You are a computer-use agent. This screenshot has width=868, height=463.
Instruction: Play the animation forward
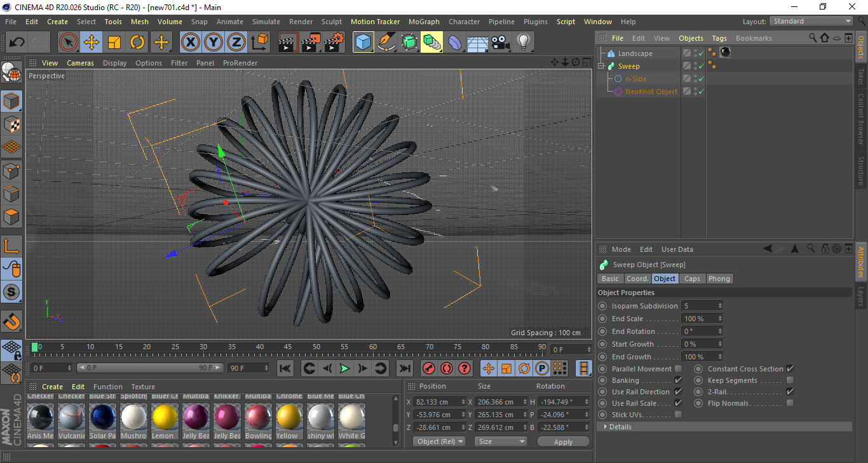coord(344,368)
